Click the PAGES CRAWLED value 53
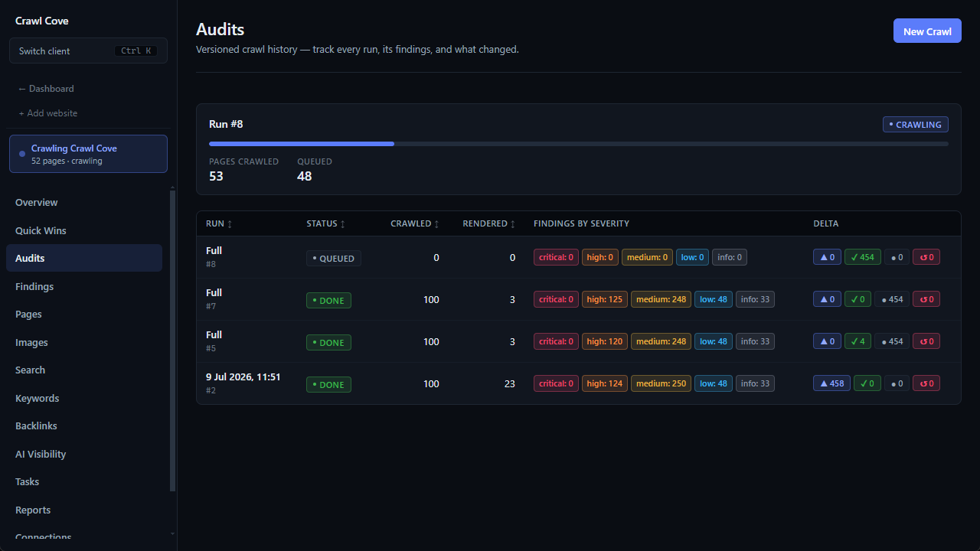The width and height of the screenshot is (980, 551). click(x=216, y=176)
